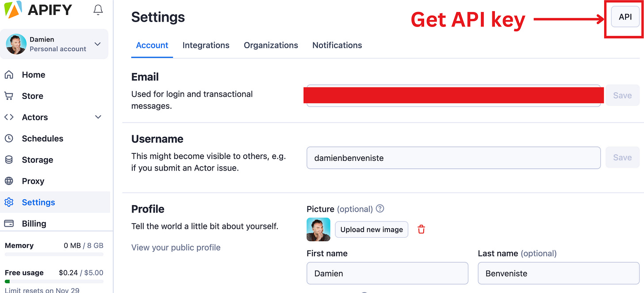Image resolution: width=644 pixels, height=293 pixels.
Task: Go to Home in the sidebar
Action: coord(33,75)
